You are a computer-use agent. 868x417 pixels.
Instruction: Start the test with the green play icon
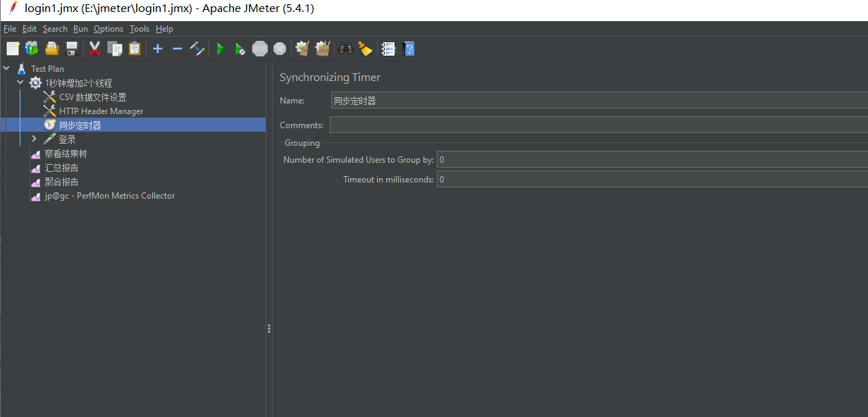coord(221,49)
